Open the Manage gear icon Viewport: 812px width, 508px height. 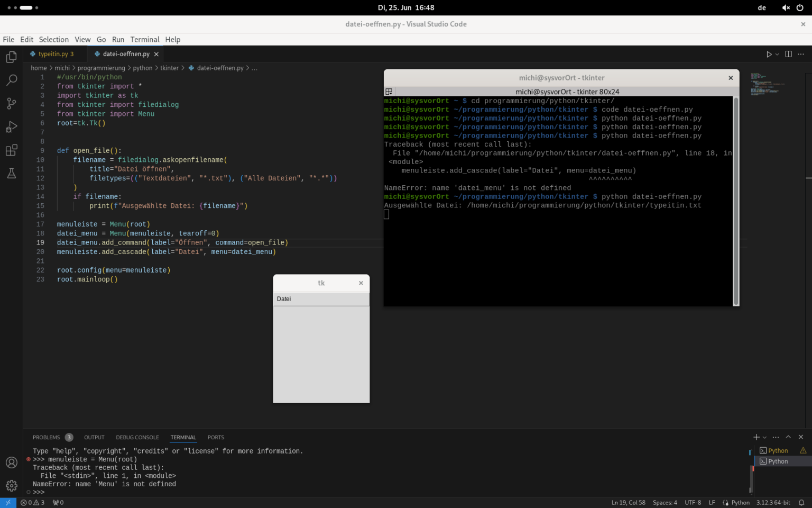tap(11, 485)
